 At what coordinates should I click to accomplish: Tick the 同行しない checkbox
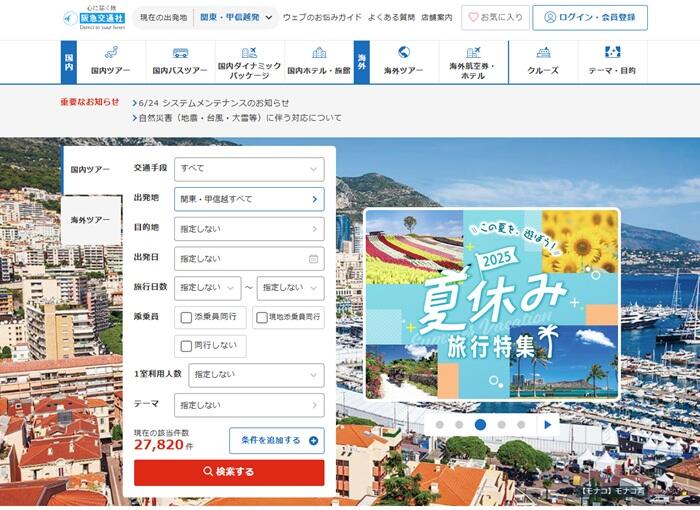186,347
